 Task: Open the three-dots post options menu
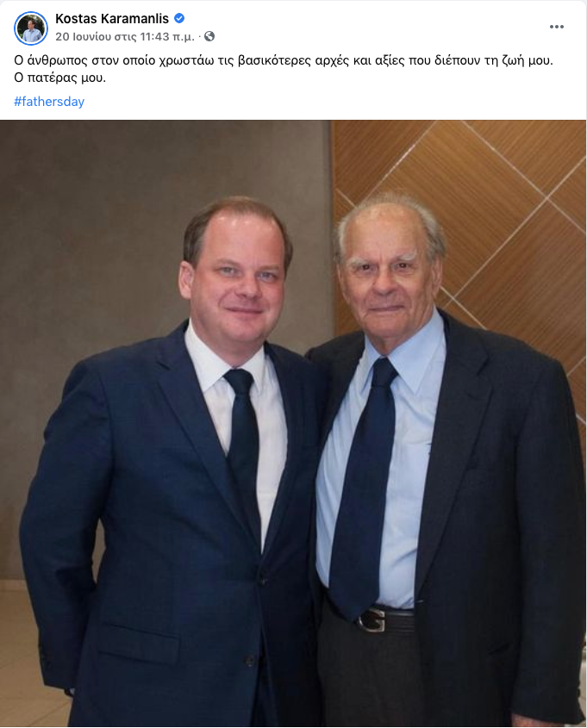click(556, 27)
